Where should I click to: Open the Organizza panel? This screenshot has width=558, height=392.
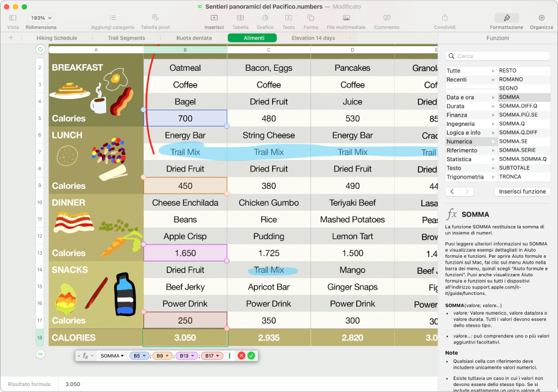point(541,18)
